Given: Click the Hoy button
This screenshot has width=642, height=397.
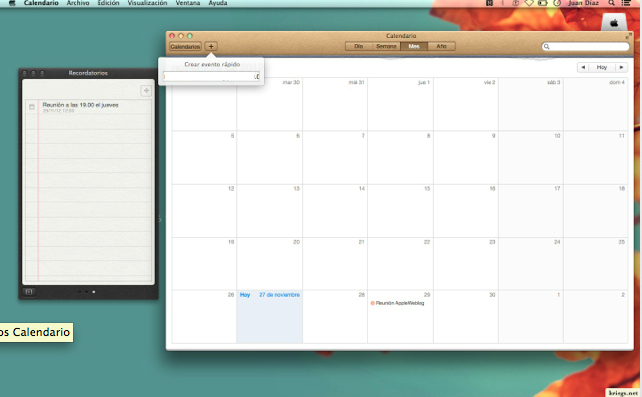Looking at the screenshot, I should coord(602,67).
